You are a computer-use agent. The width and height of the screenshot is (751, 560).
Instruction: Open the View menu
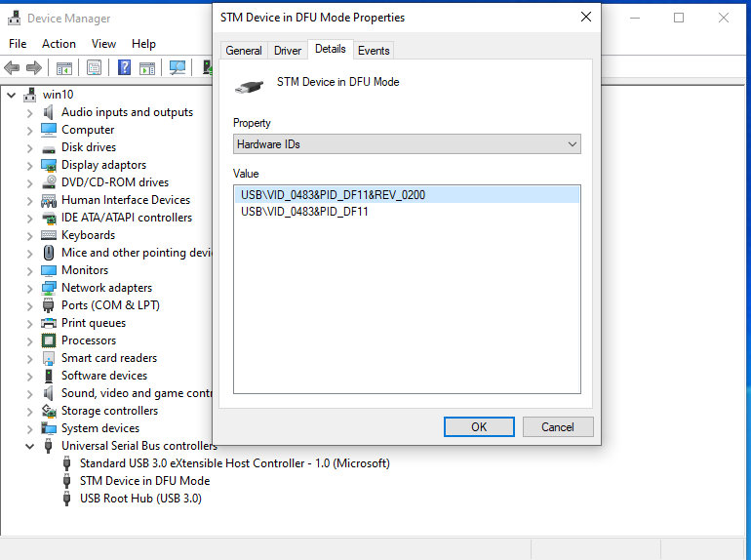(x=103, y=44)
